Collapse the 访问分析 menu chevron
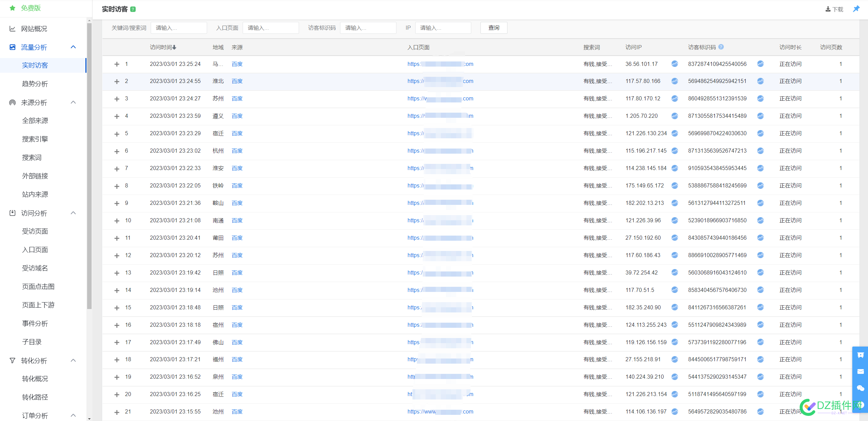868x421 pixels. click(x=73, y=213)
